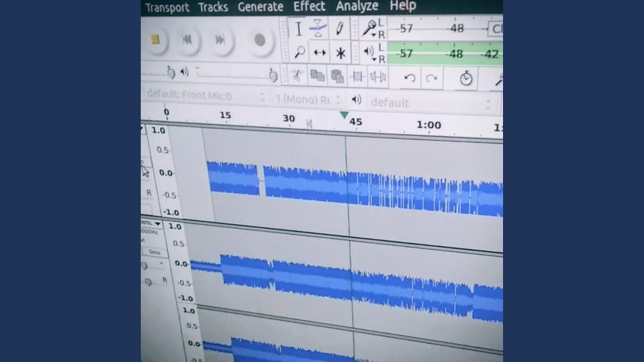The height and width of the screenshot is (362, 644).
Task: Click the Silence audio icon
Action: (x=378, y=77)
